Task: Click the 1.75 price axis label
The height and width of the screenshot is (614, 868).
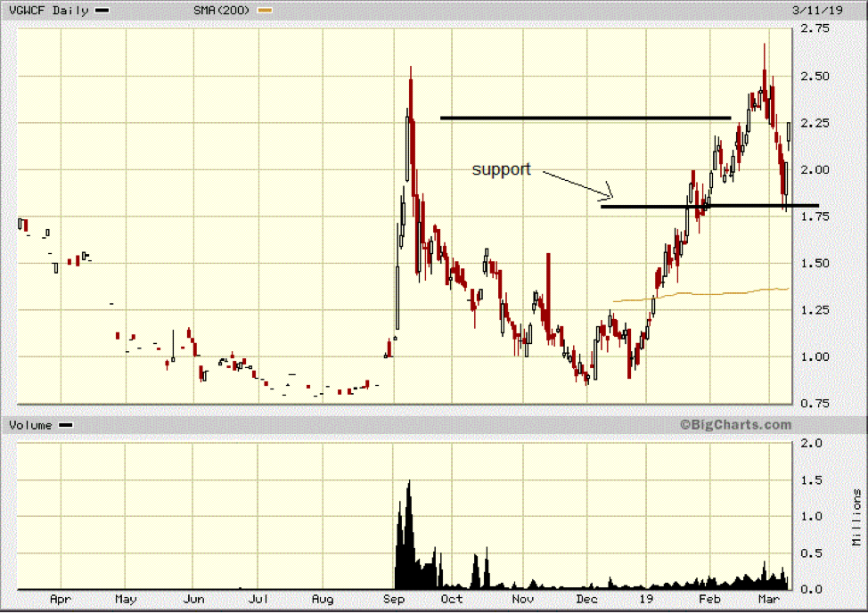Action: (x=815, y=217)
